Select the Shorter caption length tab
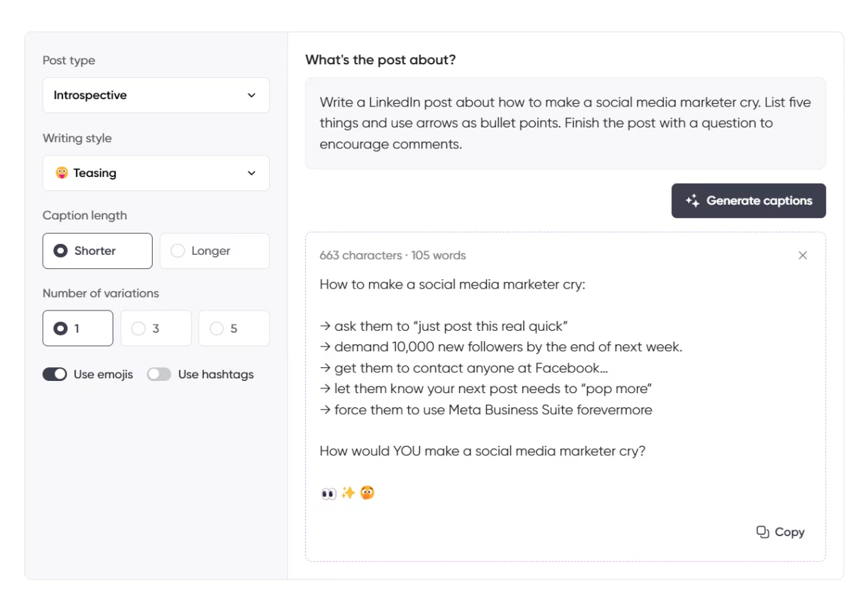Image resolution: width=868 pixels, height=610 pixels. (x=97, y=251)
